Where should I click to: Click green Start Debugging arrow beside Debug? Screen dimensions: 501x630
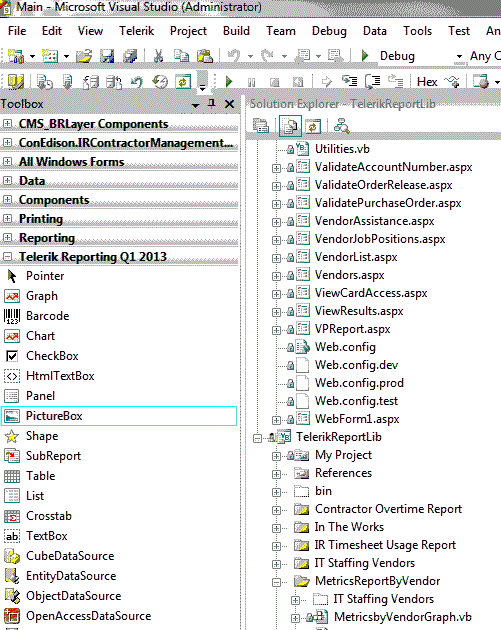click(365, 55)
